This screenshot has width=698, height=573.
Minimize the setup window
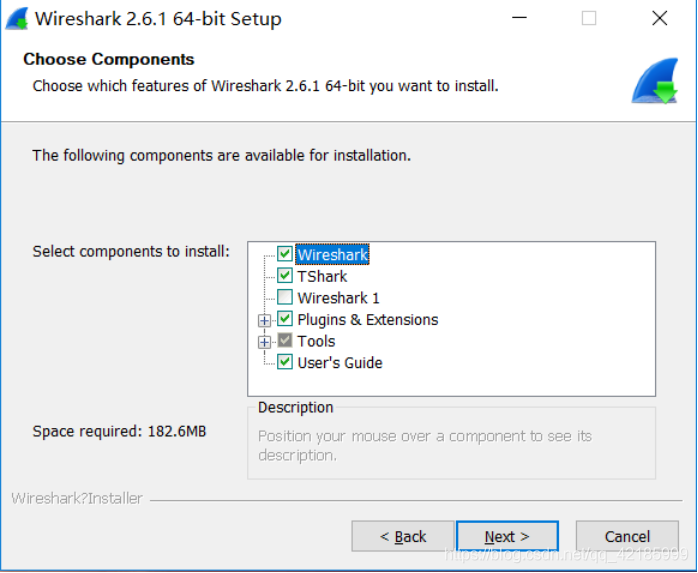click(x=519, y=18)
